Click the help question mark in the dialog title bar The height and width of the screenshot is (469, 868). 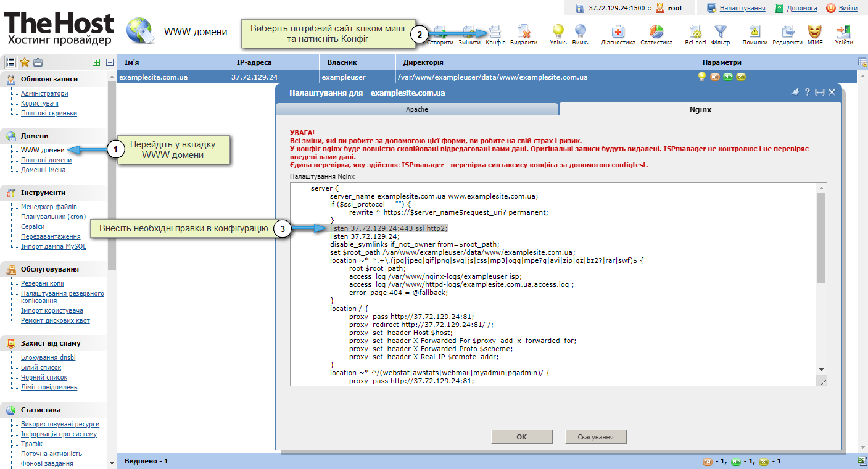807,92
